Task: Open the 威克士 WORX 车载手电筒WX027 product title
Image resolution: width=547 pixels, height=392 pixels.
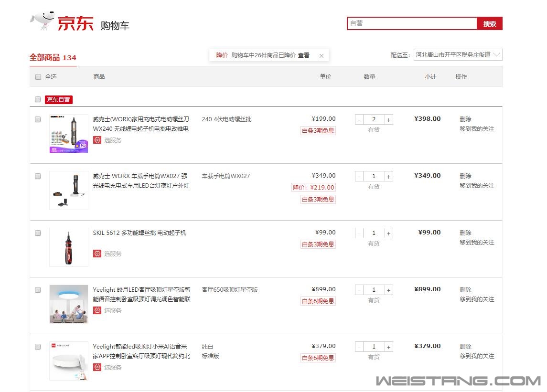Action: coord(141,180)
